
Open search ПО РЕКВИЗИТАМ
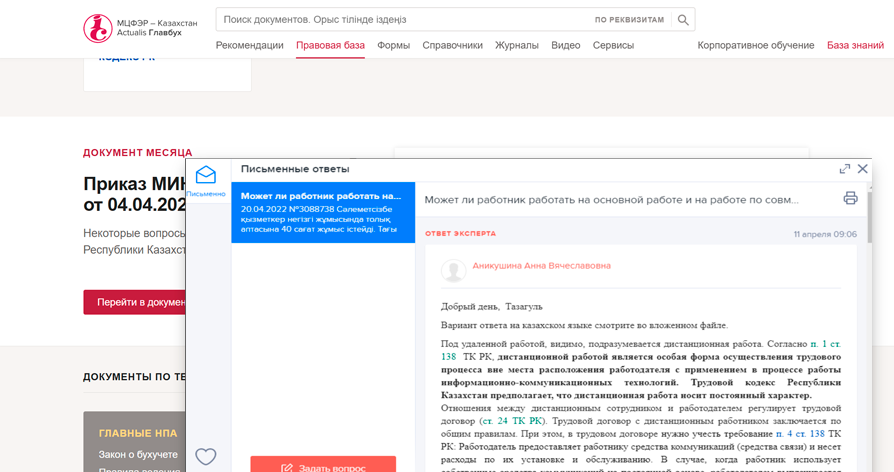coord(629,20)
